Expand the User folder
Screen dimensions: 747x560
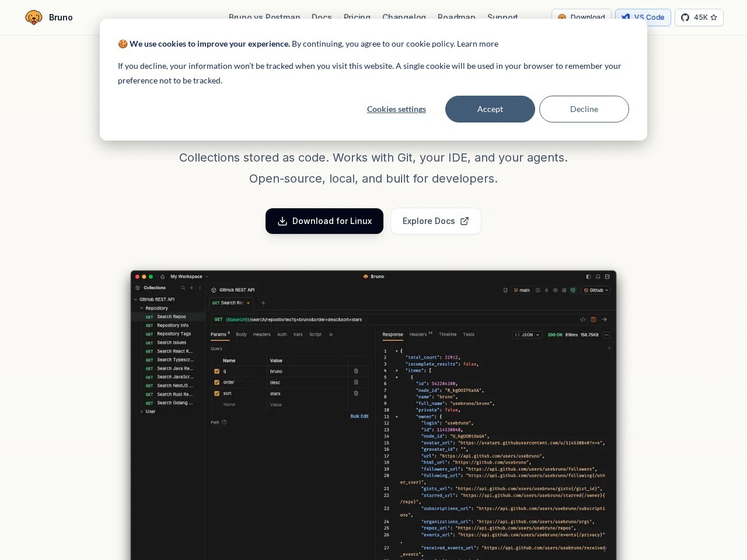point(141,411)
